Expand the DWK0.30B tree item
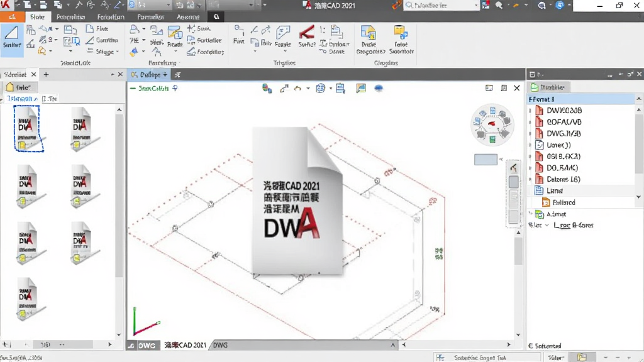 pos(530,111)
